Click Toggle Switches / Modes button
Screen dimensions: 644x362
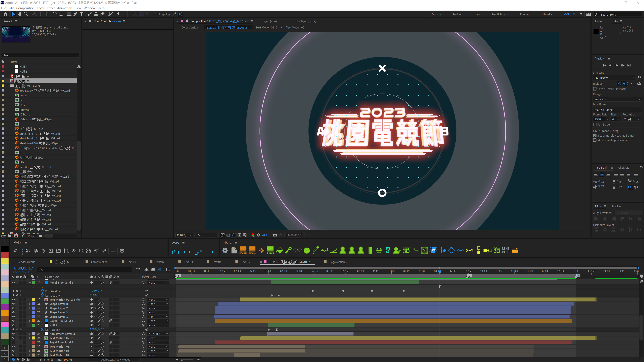[115, 360]
